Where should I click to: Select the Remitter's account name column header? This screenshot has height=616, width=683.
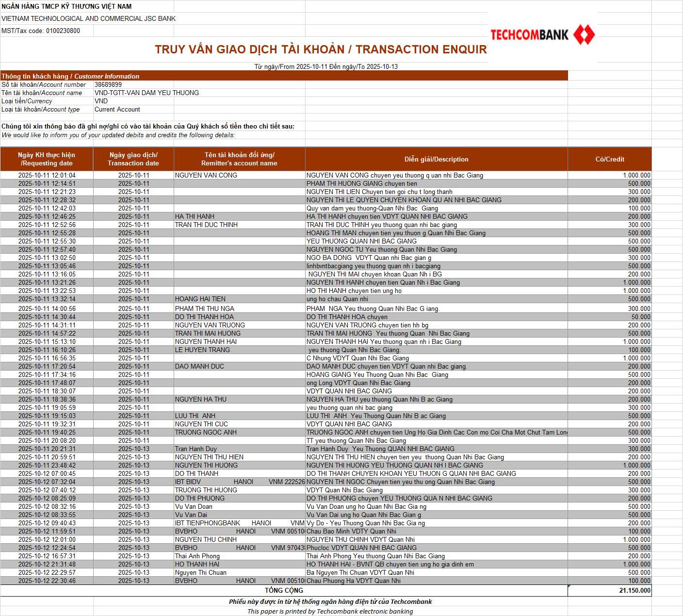pyautogui.click(x=239, y=159)
